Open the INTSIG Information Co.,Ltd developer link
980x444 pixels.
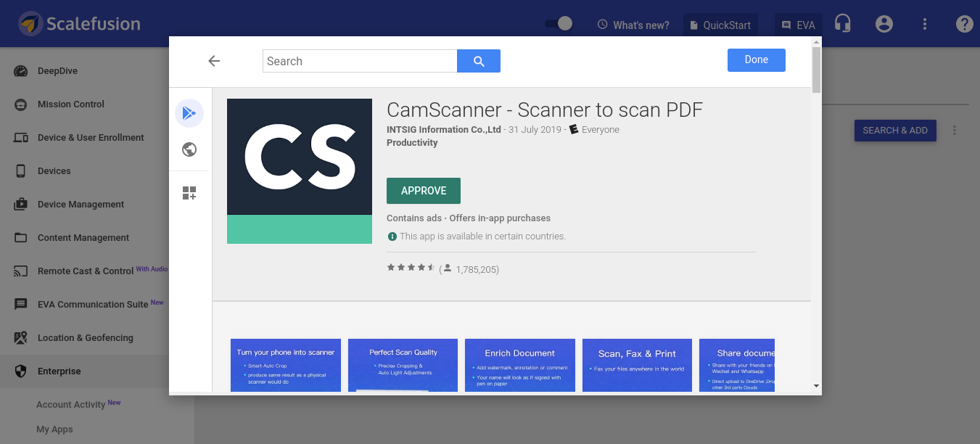point(444,130)
